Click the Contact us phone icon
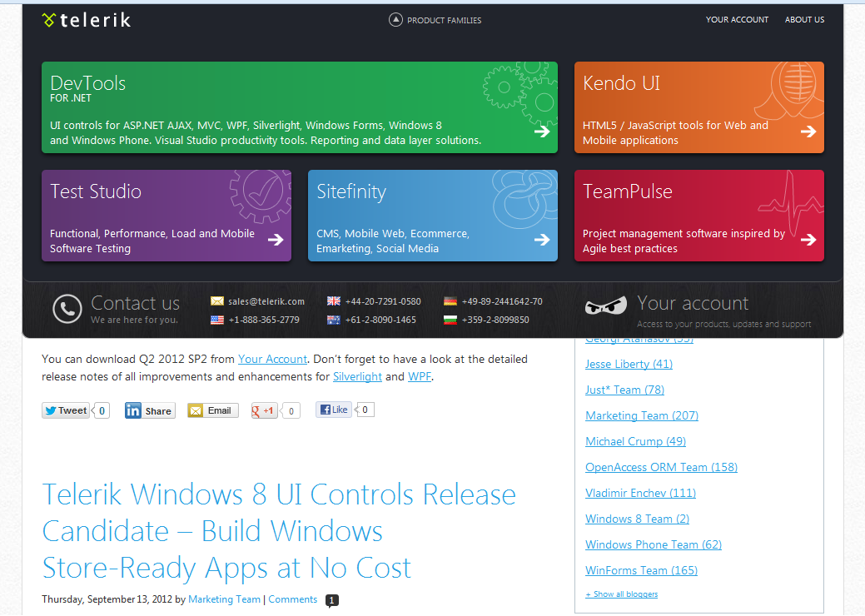Screen dimensions: 865x616 67,309
